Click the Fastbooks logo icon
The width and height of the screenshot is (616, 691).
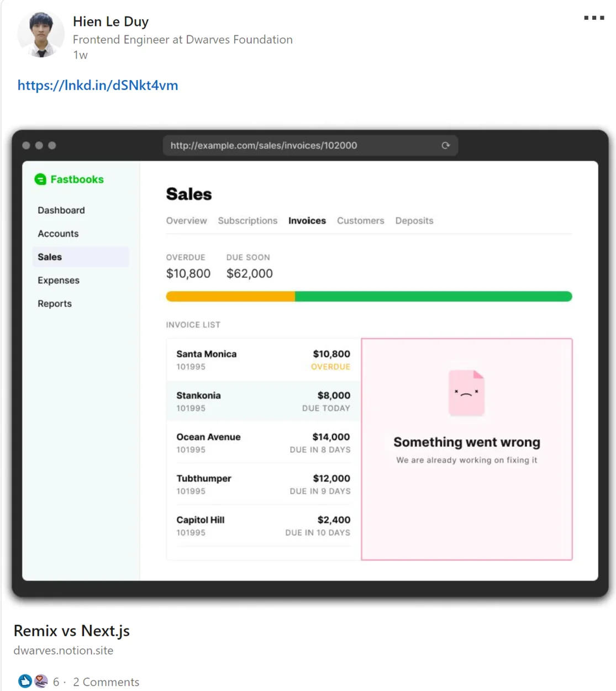click(40, 180)
